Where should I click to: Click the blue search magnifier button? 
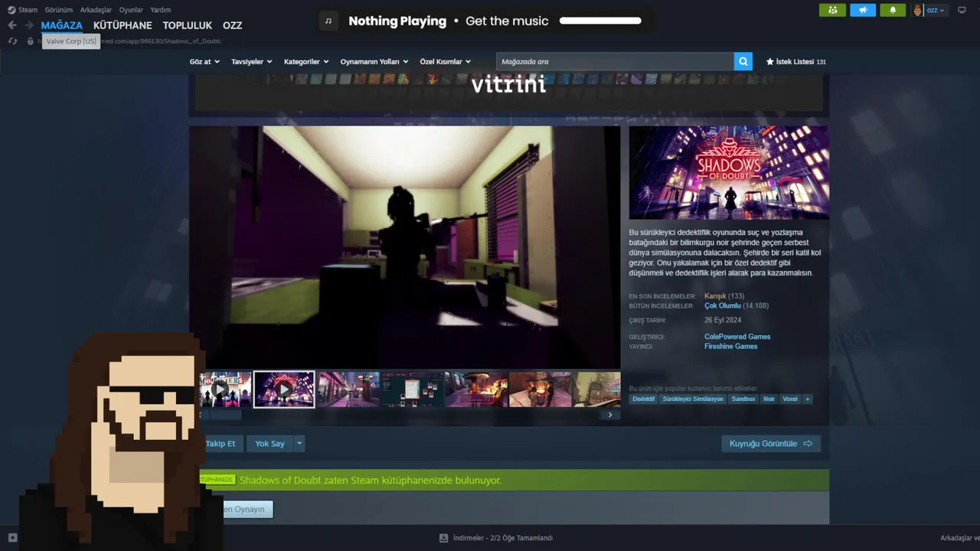743,61
